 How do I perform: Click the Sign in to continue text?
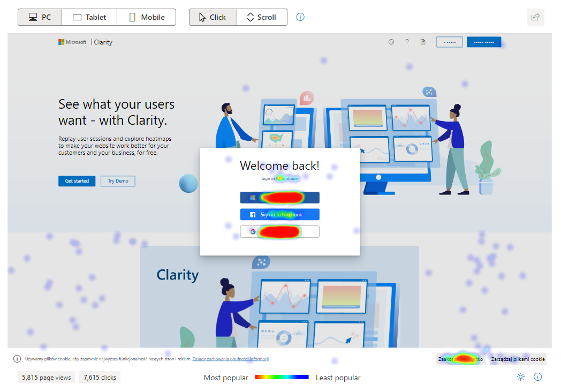(x=279, y=178)
